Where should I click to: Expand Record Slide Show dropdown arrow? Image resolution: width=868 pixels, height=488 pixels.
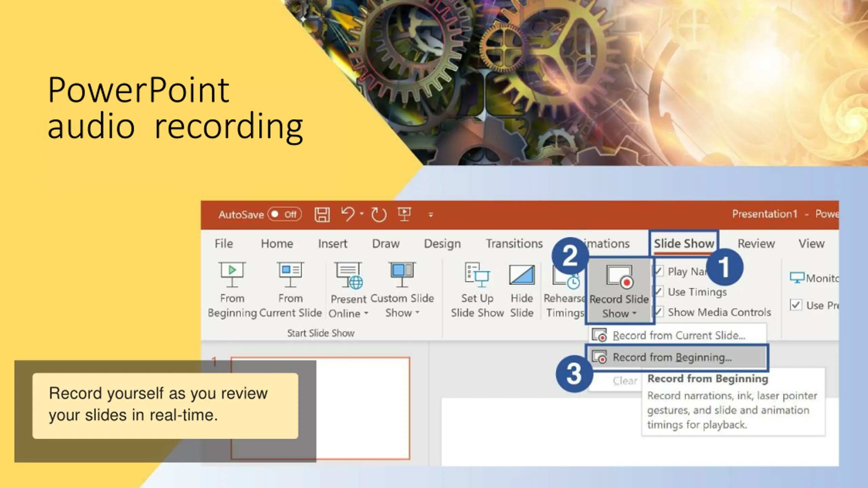pos(634,313)
